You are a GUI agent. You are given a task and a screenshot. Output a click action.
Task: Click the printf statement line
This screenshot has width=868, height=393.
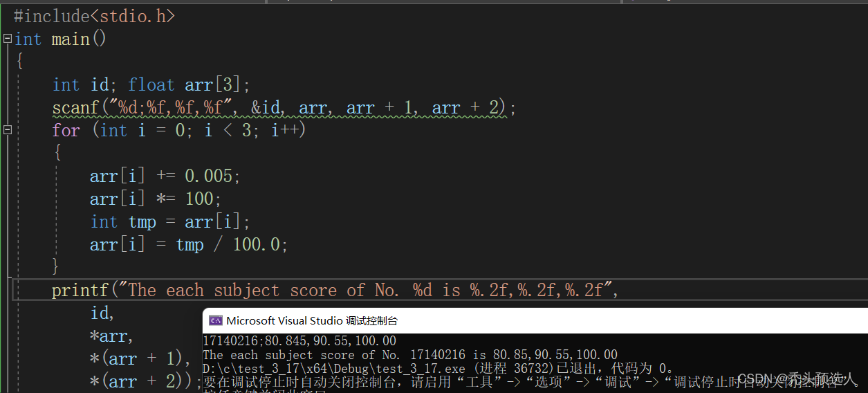click(335, 290)
